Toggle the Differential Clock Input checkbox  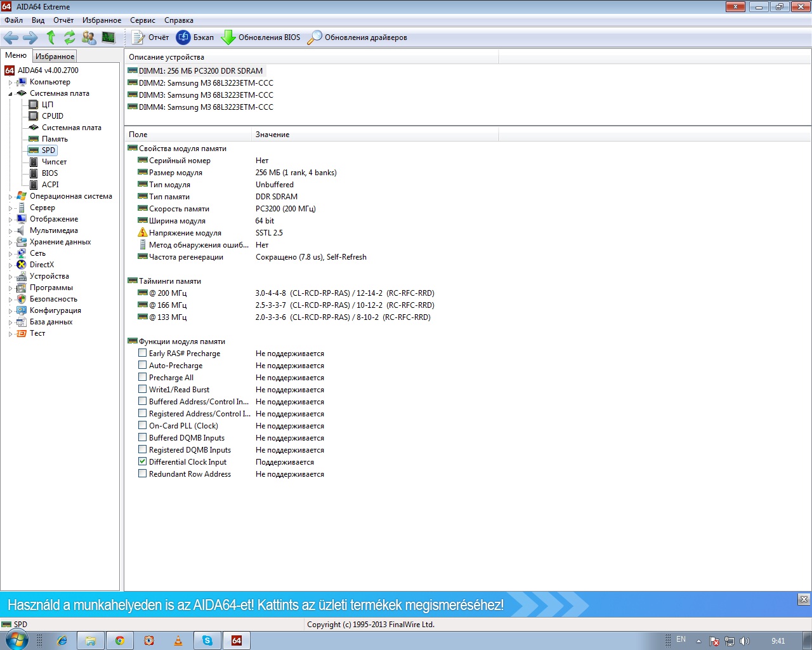[143, 461]
